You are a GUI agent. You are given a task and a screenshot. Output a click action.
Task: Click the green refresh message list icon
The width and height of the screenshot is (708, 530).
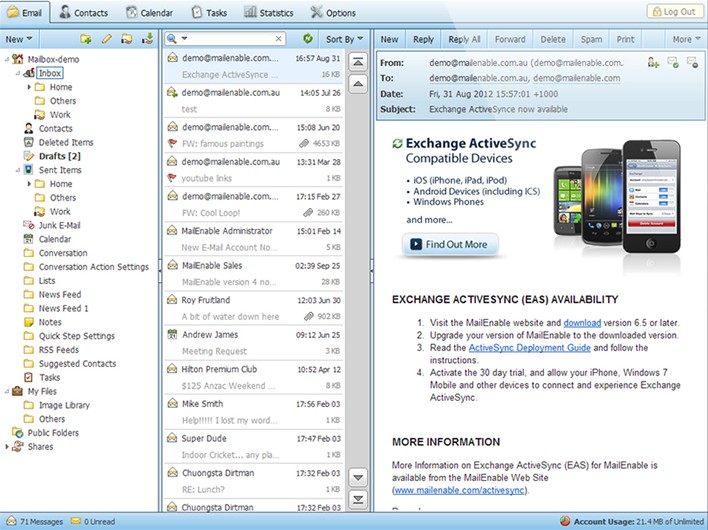307,39
